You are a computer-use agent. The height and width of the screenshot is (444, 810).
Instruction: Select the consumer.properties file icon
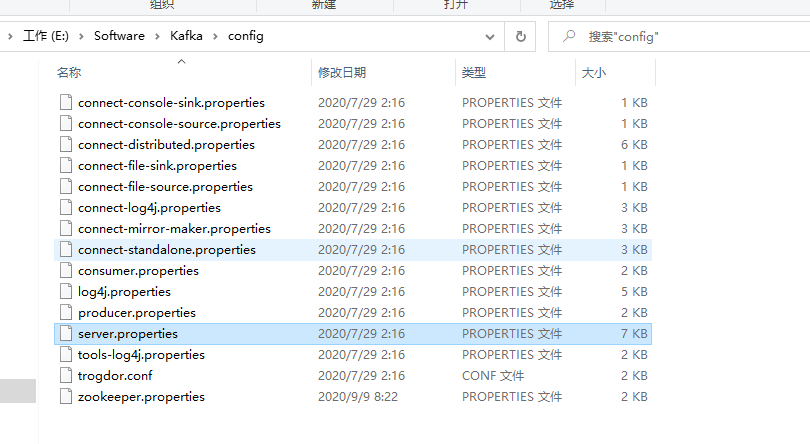(66, 270)
